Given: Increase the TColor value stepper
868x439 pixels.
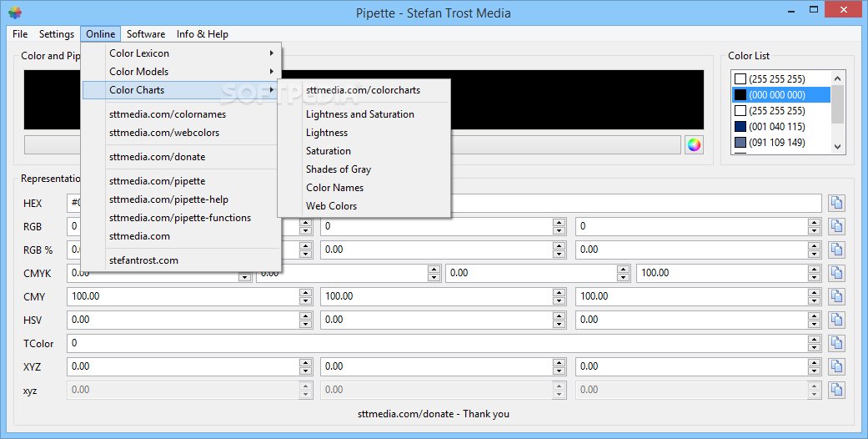Looking at the screenshot, I should point(814,339).
